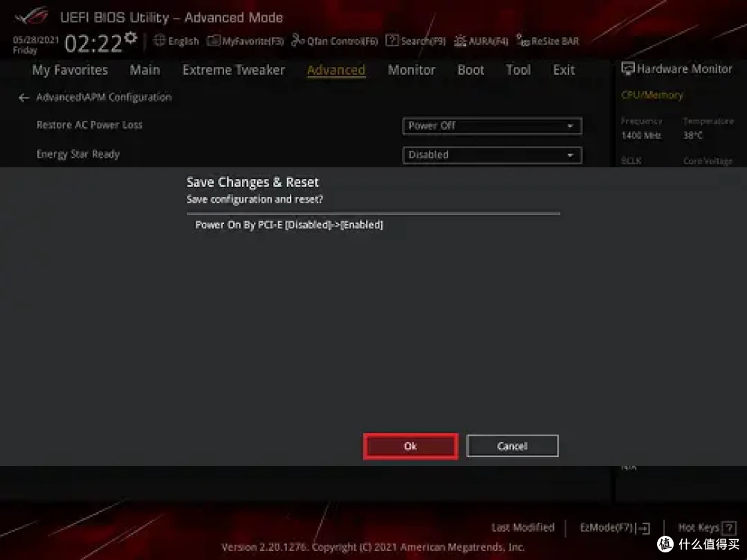Switch to EzMode(F7)

click(x=615, y=528)
